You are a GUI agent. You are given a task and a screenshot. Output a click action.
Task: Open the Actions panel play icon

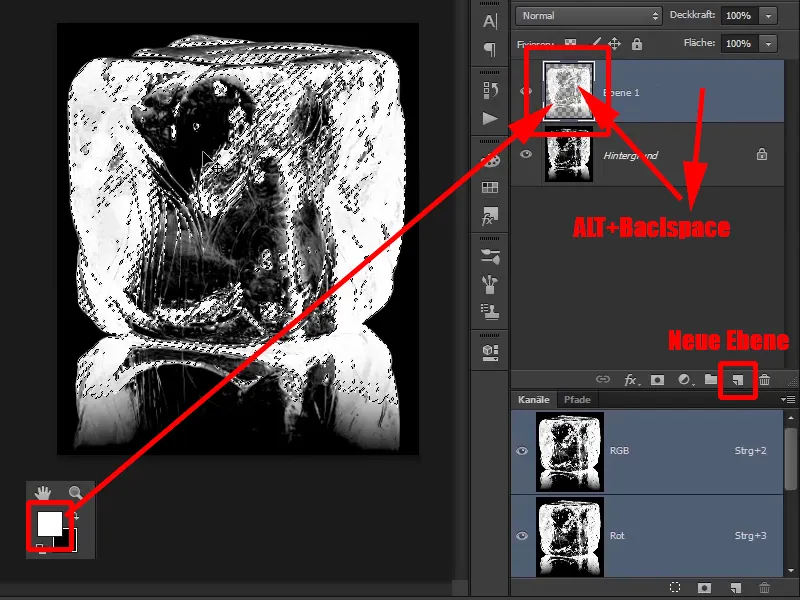(x=490, y=118)
